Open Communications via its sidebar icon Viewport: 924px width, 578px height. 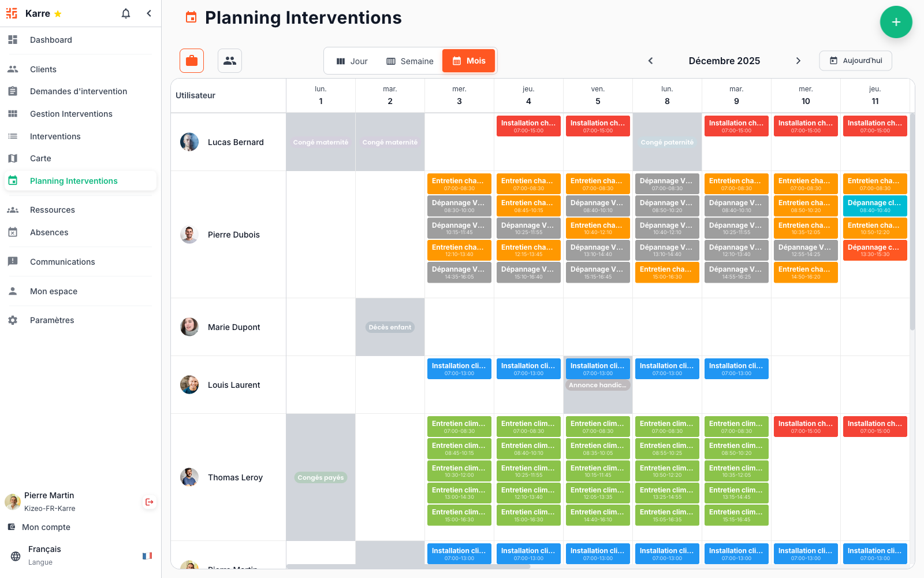click(13, 261)
